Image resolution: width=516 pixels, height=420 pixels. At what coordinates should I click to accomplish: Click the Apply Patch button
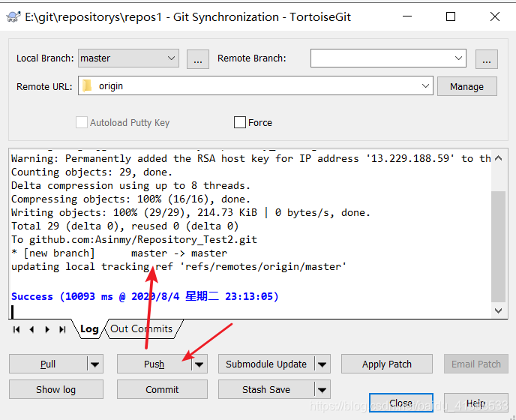pos(387,364)
